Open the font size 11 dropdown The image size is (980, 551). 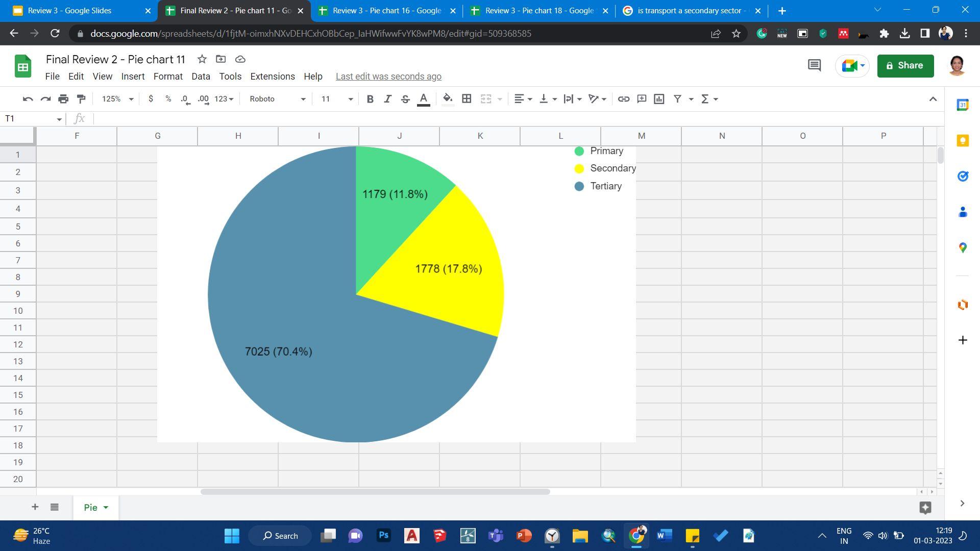[x=336, y=99]
